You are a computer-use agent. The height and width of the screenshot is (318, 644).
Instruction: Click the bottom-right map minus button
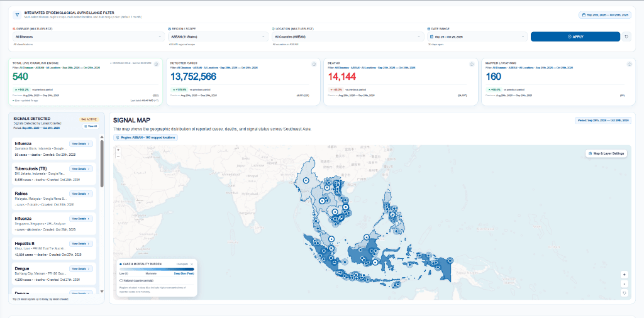625,283
